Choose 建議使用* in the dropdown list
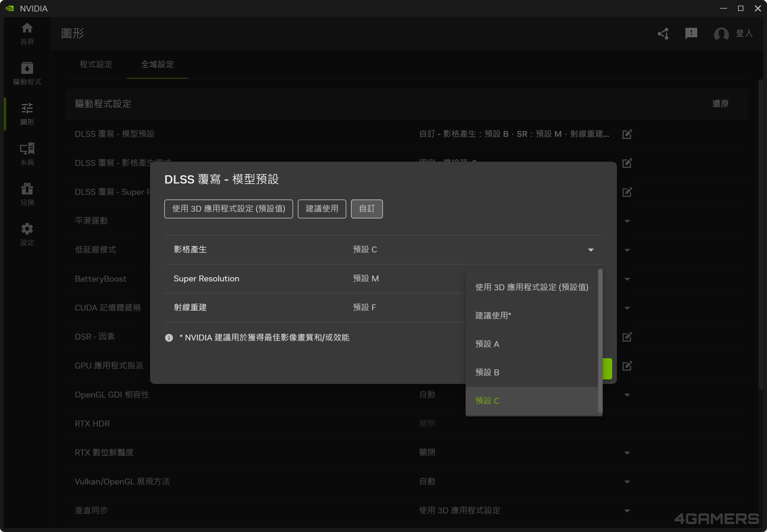Viewport: 767px width, 532px height. [x=532, y=315]
